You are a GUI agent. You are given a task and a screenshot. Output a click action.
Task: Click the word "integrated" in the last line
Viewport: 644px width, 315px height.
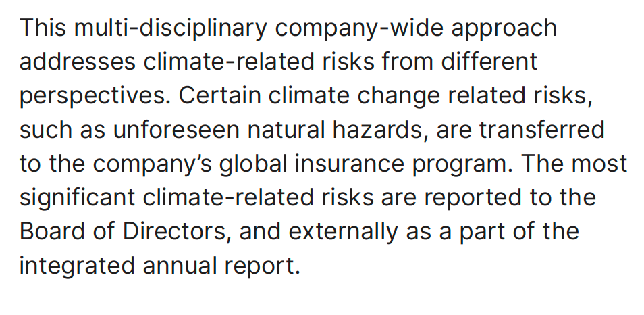76,265
